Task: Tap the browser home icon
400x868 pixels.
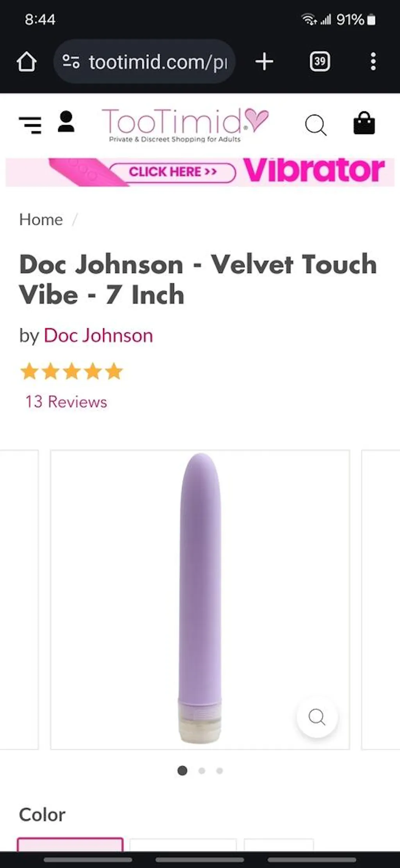Action: 27,62
